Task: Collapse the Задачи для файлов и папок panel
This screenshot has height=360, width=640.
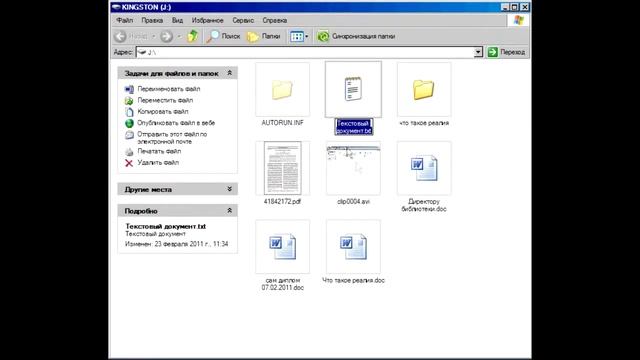Action: [x=229, y=73]
